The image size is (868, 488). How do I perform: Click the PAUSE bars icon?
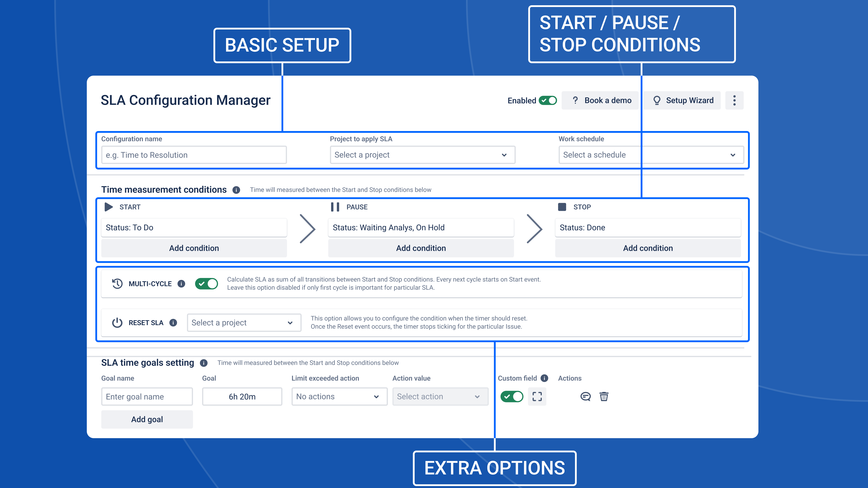(x=335, y=207)
